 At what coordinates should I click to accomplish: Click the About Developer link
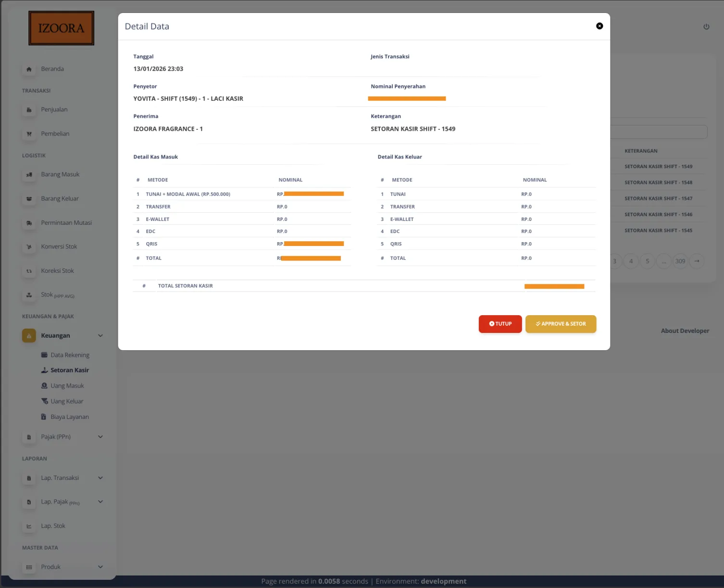pos(685,331)
